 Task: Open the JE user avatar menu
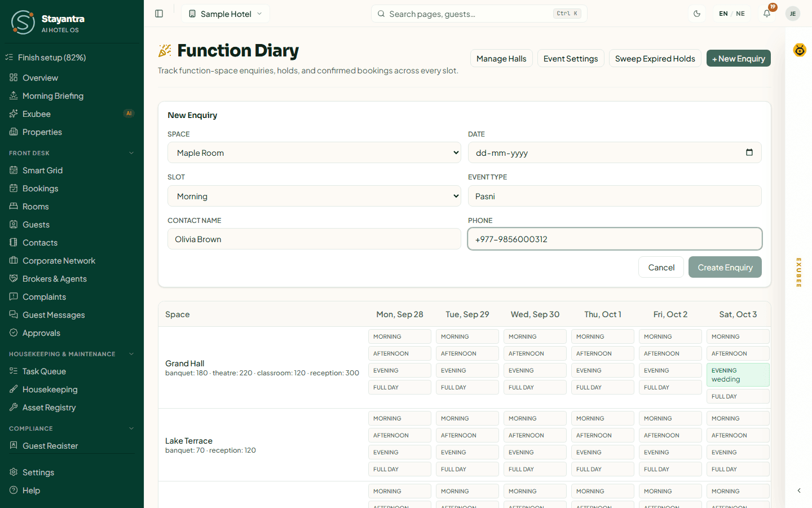pos(793,14)
